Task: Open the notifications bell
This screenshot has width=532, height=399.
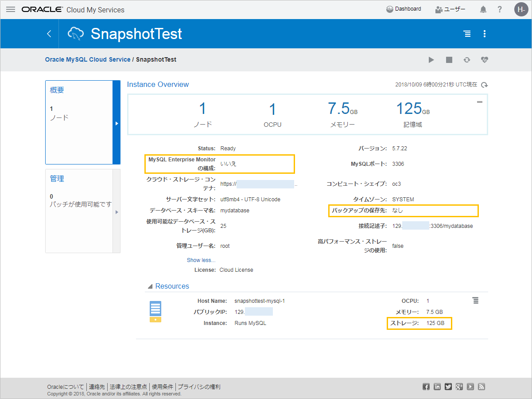Action: [x=483, y=9]
